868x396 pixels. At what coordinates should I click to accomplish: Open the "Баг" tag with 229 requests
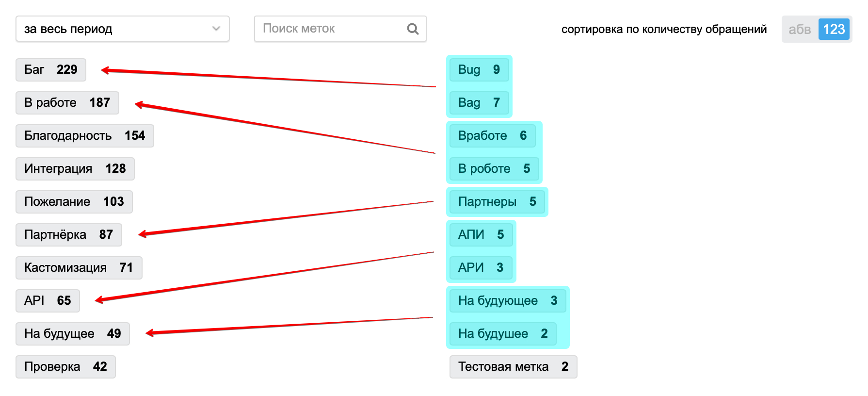(51, 70)
